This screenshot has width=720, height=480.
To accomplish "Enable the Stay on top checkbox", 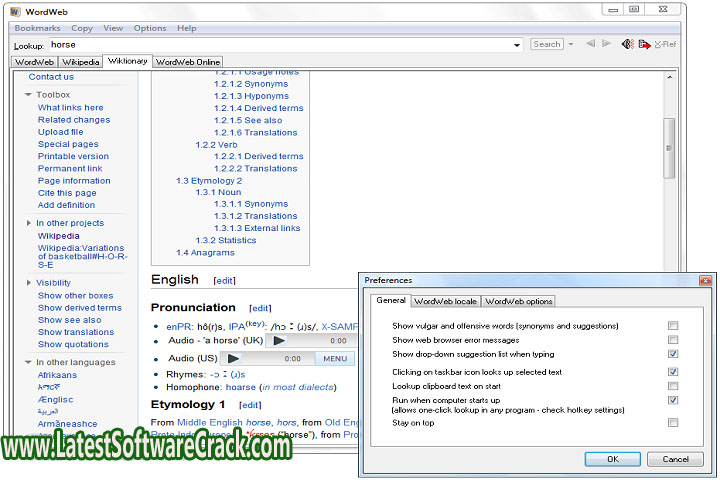I will (x=673, y=422).
